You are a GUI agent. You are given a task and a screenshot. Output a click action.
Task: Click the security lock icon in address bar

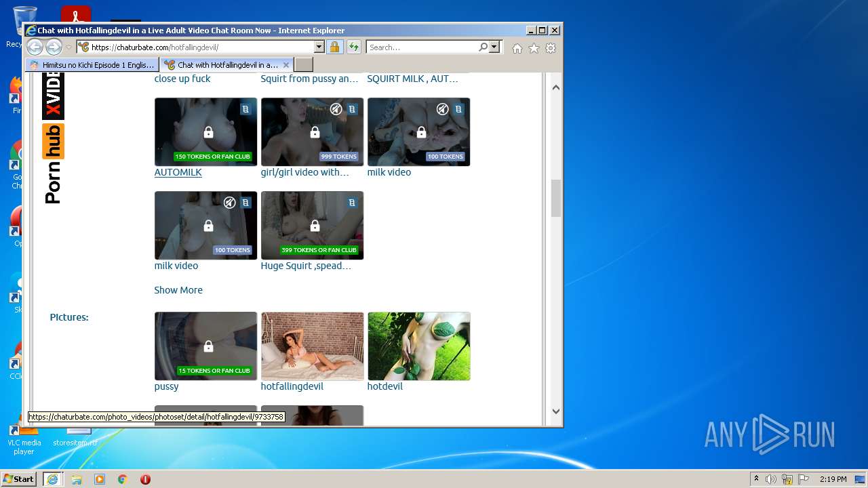coord(334,47)
